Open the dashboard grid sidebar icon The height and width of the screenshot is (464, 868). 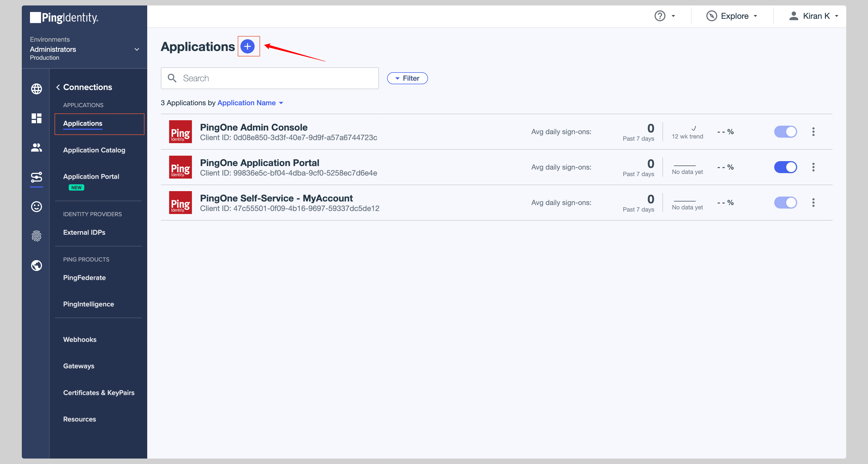click(36, 118)
